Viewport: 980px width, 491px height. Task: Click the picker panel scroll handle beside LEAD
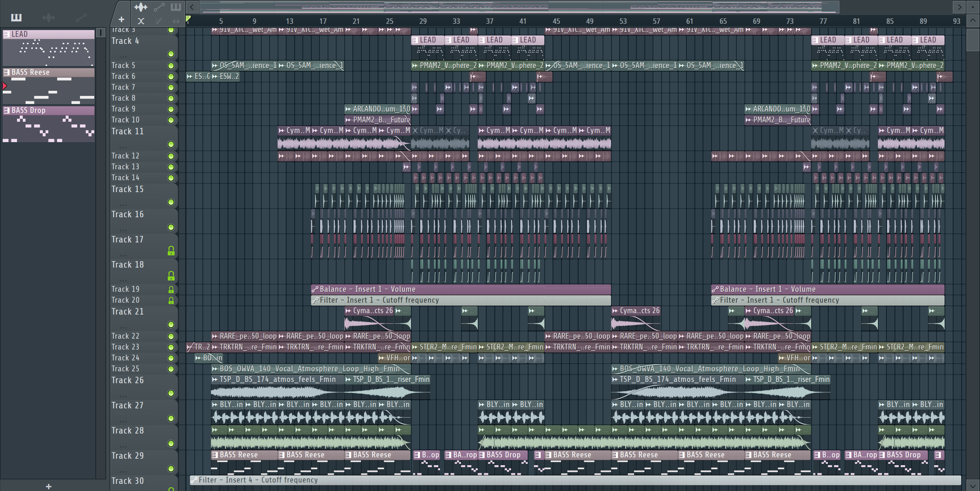click(x=101, y=33)
